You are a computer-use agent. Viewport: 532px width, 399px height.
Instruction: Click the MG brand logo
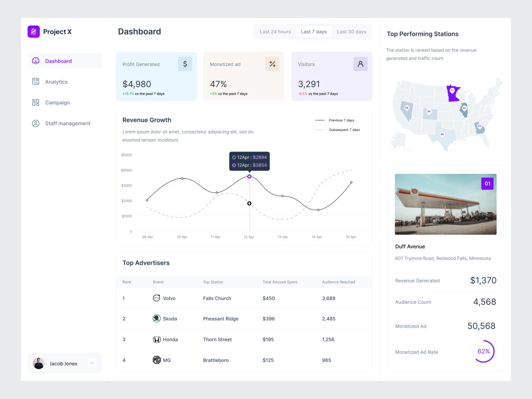[x=156, y=360]
